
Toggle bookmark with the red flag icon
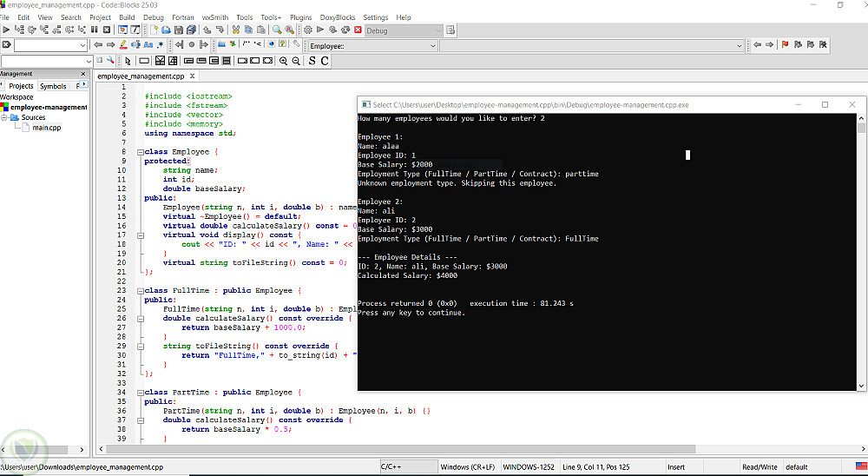pyautogui.click(x=785, y=45)
